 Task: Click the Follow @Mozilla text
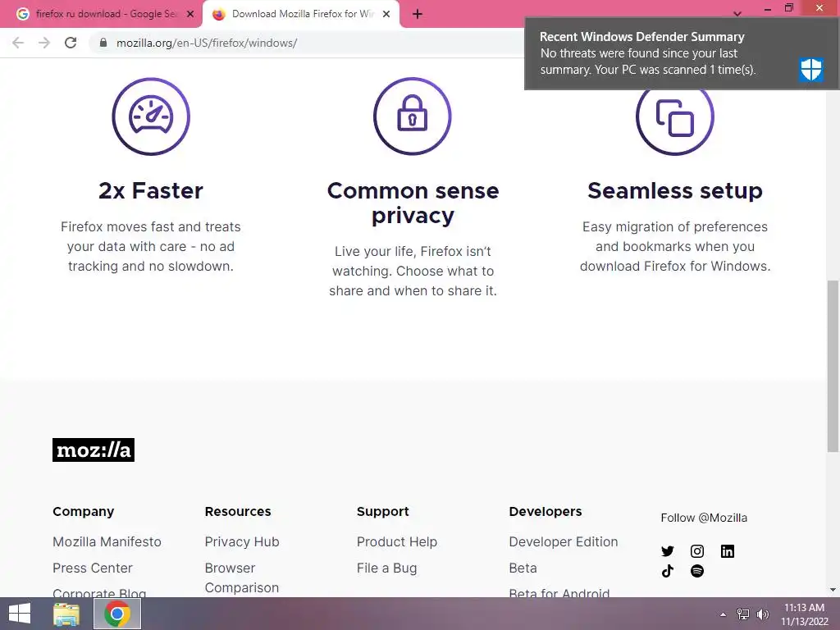pos(704,518)
